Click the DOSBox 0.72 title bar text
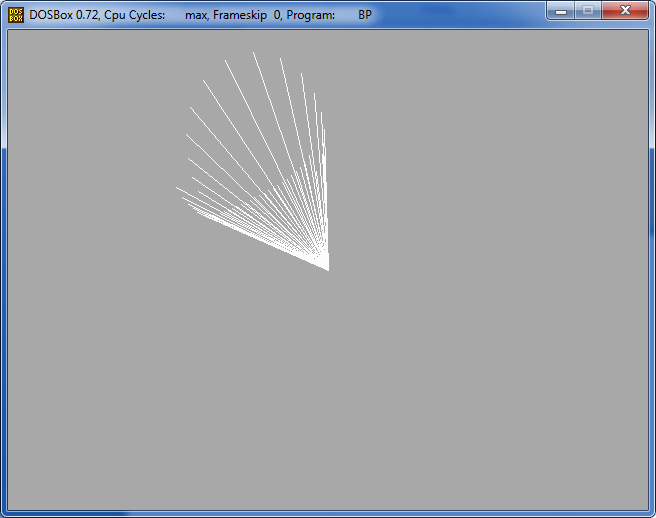 [x=200, y=15]
